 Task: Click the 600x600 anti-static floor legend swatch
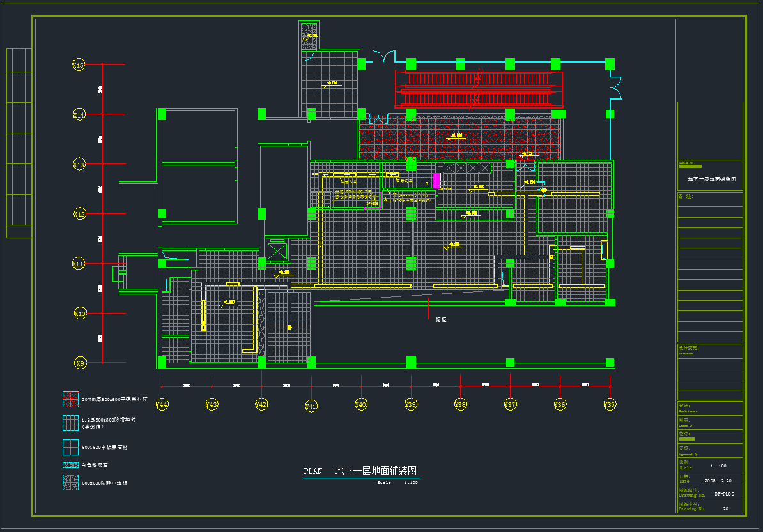click(x=70, y=482)
